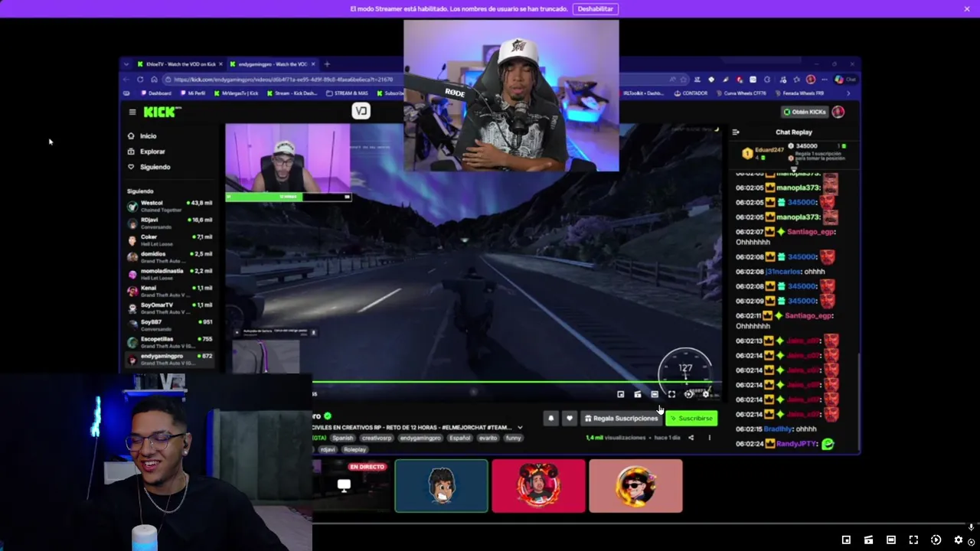The image size is (980, 551).
Task: Click the inner video picture-in-picture icon
Action: click(621, 394)
